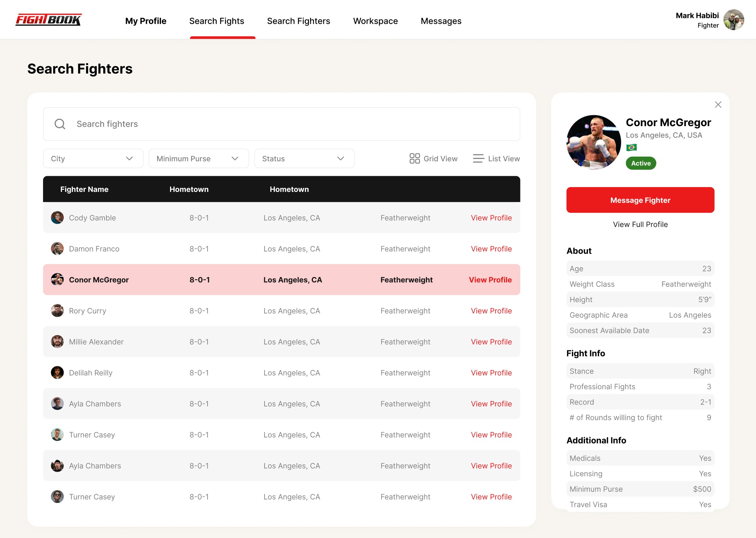Screen dimensions: 756x538
Task: Go to the Messages tab
Action: click(x=441, y=21)
